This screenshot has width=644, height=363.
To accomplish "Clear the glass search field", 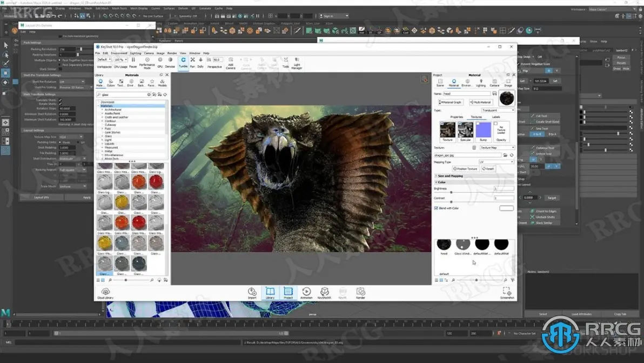I will 149,95.
